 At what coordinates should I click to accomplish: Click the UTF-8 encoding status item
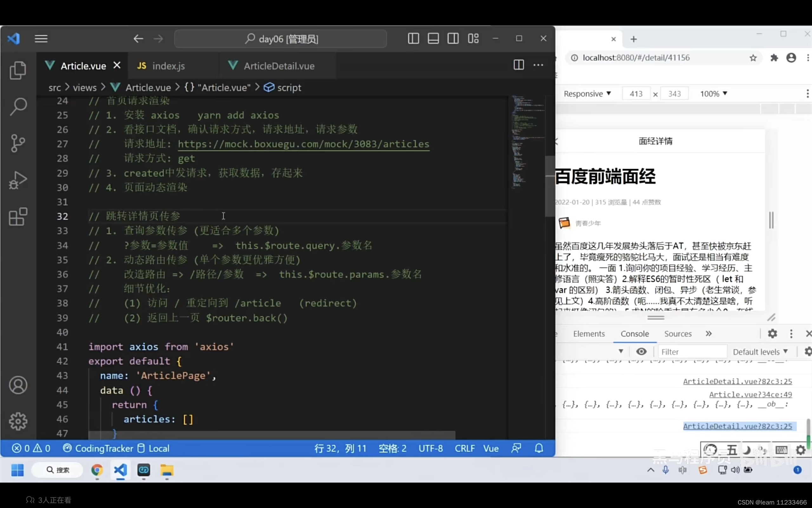[430, 448]
